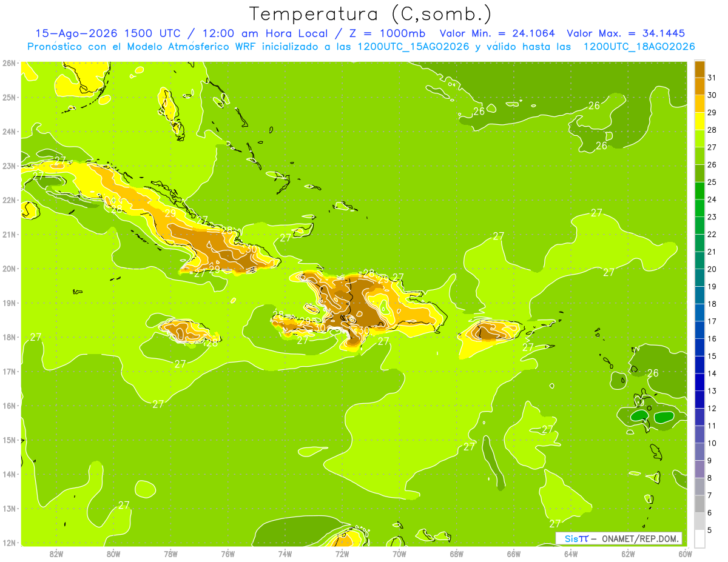Image resolution: width=728 pixels, height=562 pixels.
Task: Click the "14N" latitude axis label
Action: tap(9, 474)
